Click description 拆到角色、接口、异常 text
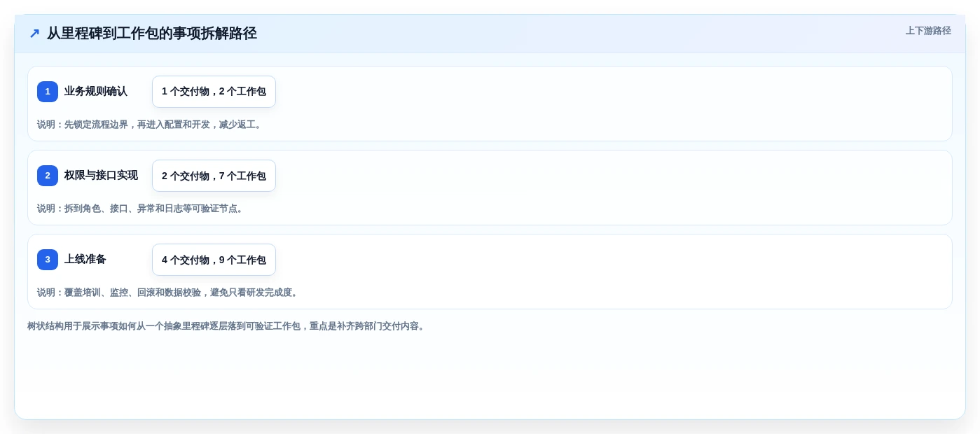This screenshot has width=980, height=434. pyautogui.click(x=142, y=209)
